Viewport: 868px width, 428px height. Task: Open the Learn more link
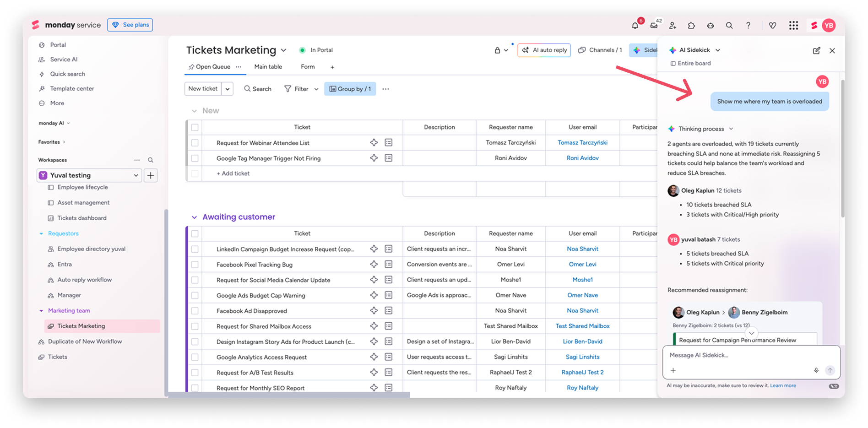[783, 385]
